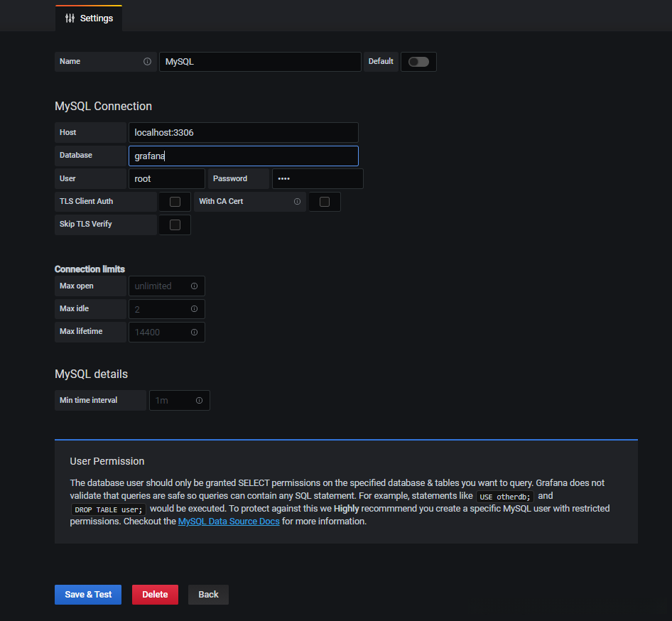Click the Max idle info icon

point(194,308)
